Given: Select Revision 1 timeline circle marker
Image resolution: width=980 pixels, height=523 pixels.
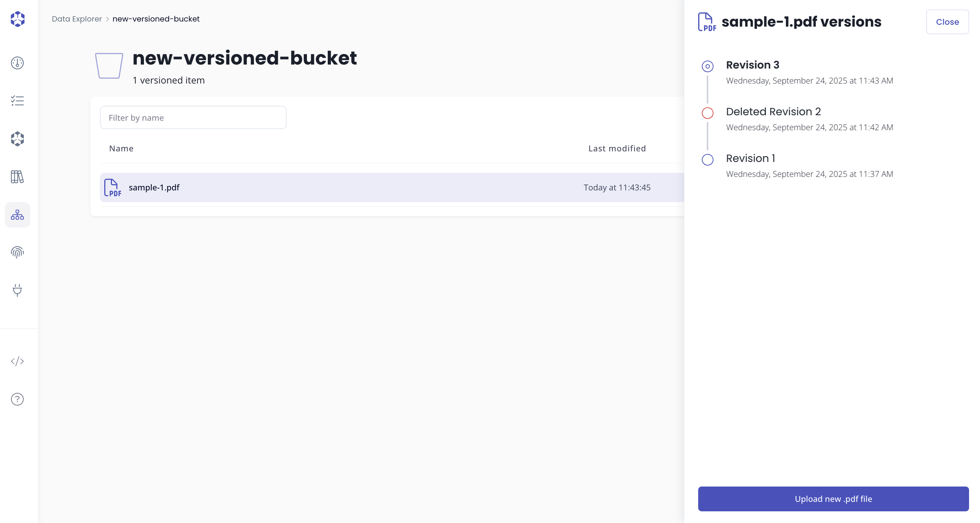Looking at the screenshot, I should [x=707, y=160].
